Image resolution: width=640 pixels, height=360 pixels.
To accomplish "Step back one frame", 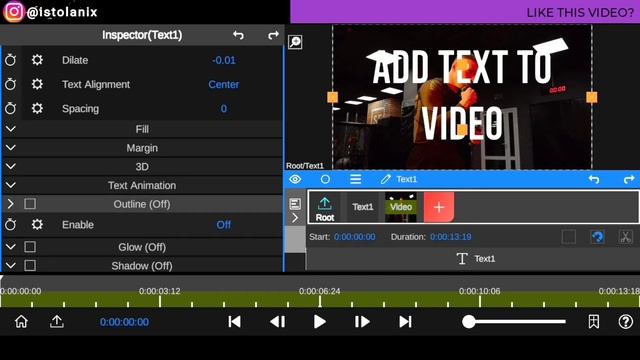I will click(278, 322).
